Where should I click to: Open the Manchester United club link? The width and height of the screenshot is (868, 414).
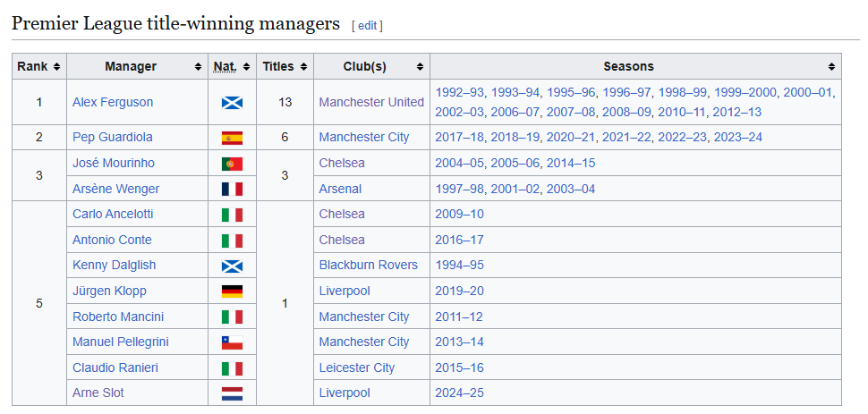pos(371,103)
